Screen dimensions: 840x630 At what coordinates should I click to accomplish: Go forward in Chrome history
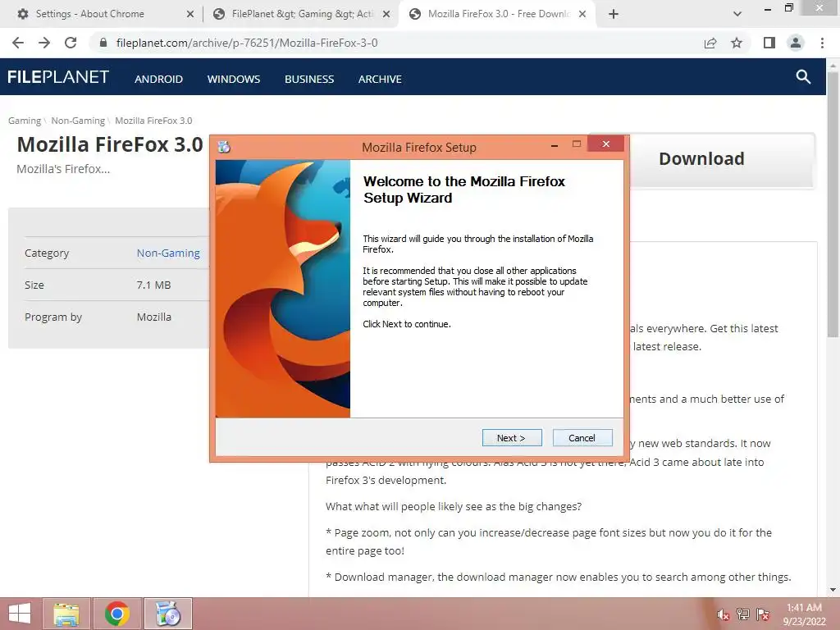coord(44,43)
